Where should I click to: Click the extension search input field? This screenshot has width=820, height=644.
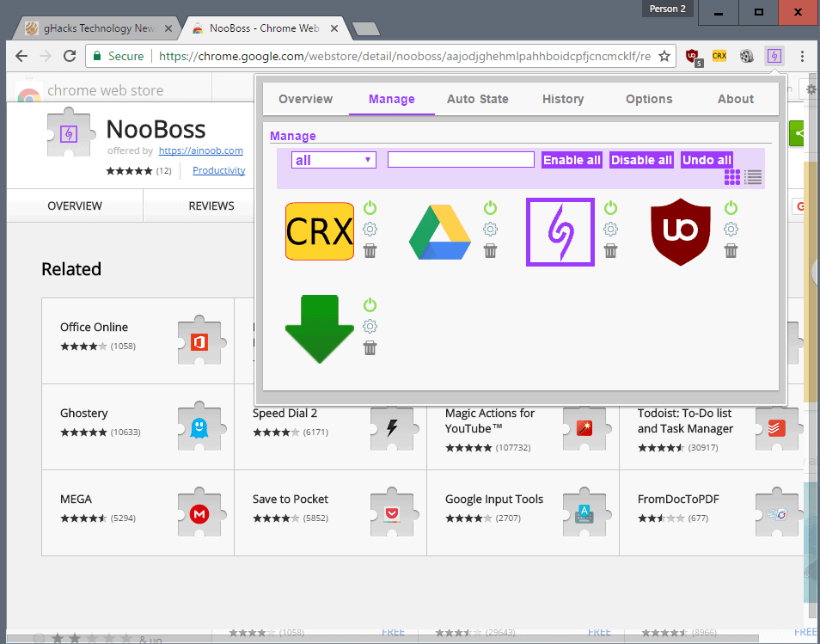click(x=460, y=159)
